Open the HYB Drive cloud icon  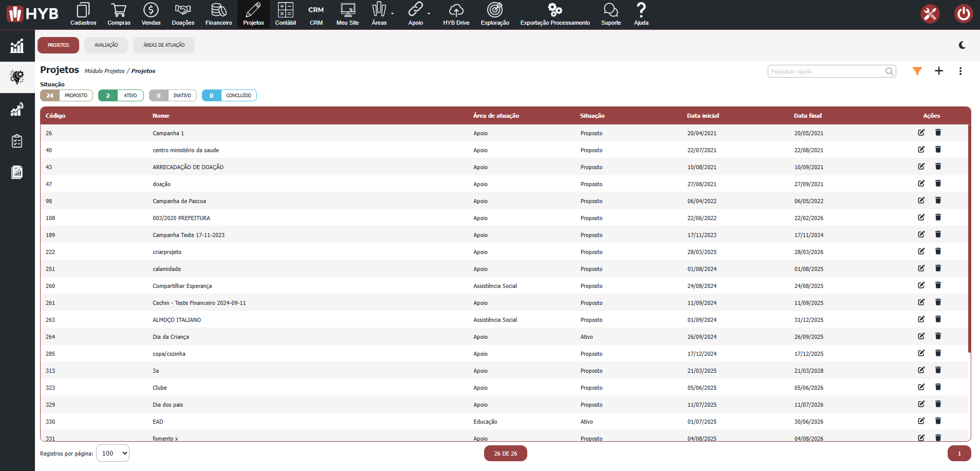coord(456,14)
